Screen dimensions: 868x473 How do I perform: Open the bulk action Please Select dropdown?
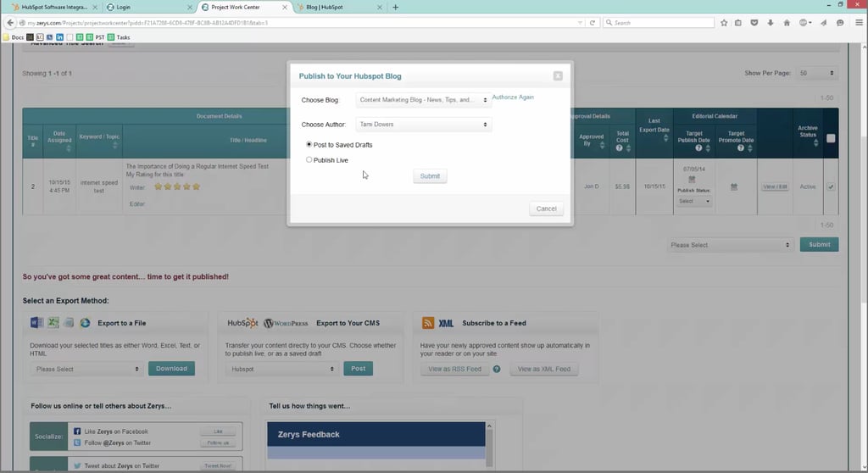point(730,245)
